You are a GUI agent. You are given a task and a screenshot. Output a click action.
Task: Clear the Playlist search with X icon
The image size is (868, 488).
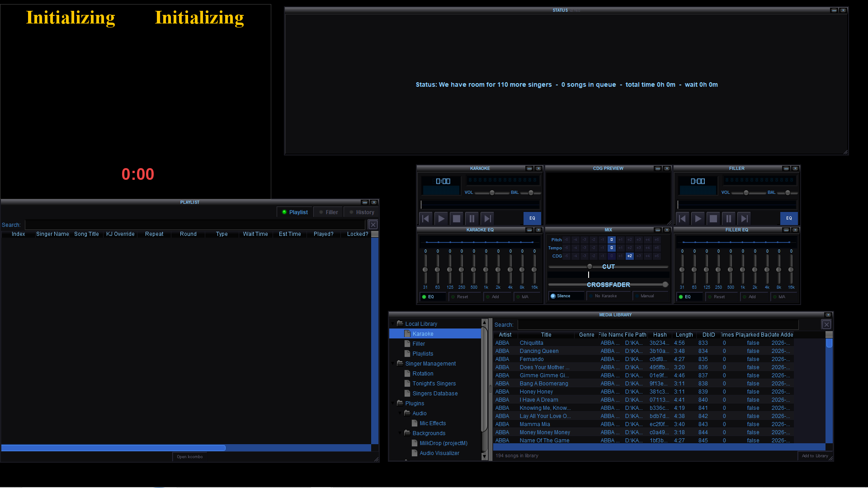pos(373,225)
